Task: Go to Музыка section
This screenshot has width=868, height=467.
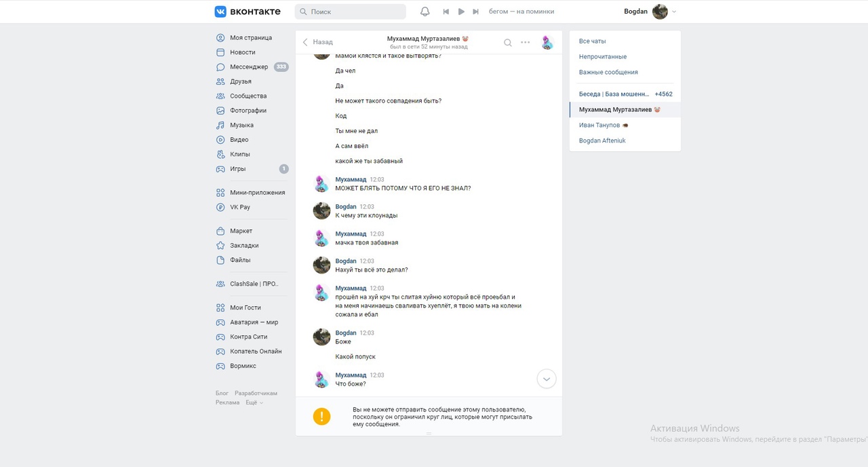Action: tap(241, 125)
